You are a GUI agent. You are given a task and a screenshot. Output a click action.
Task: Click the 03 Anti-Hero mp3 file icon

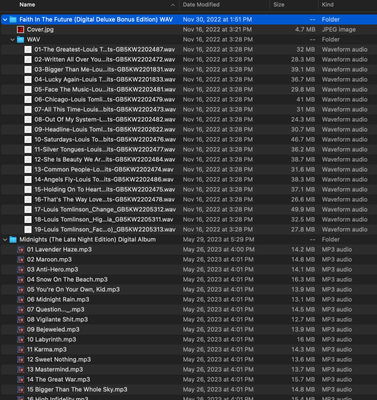(x=21, y=270)
